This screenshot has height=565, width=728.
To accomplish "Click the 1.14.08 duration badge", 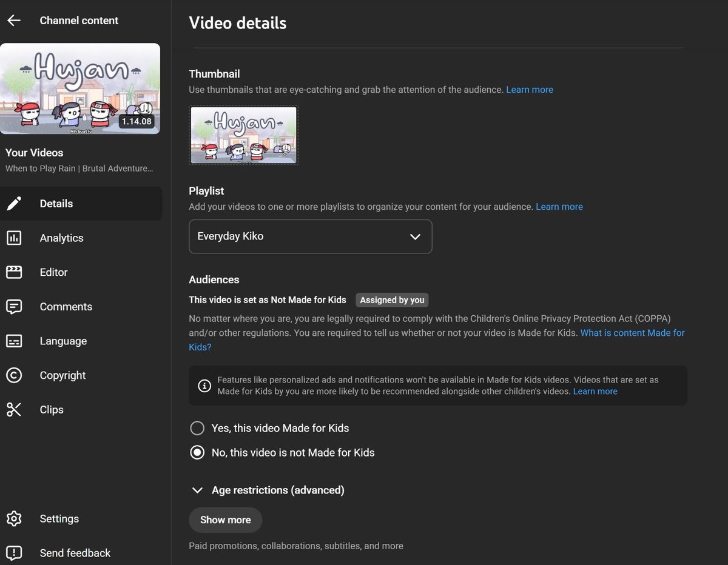I will pyautogui.click(x=136, y=121).
